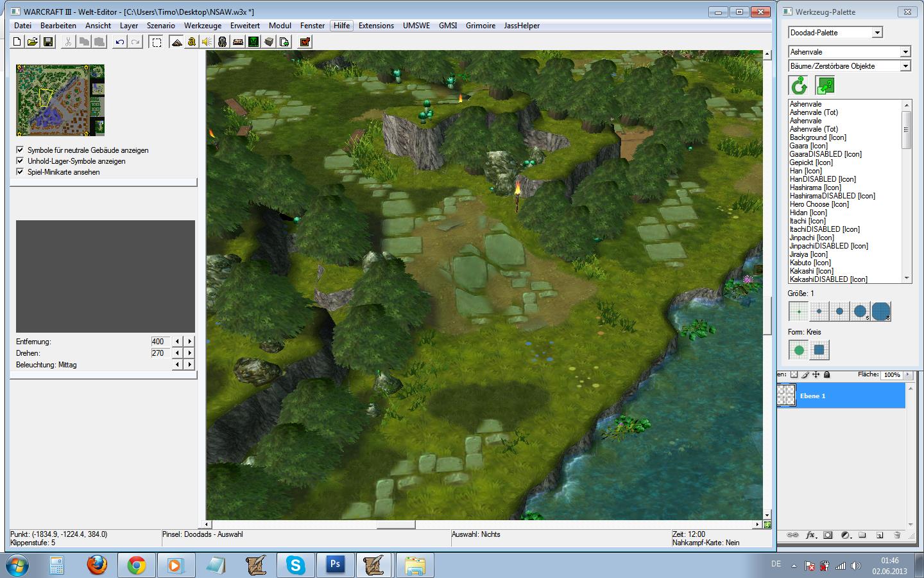Open the Sound Editor speaker icon
Screen dimensions: 924x578
point(207,42)
